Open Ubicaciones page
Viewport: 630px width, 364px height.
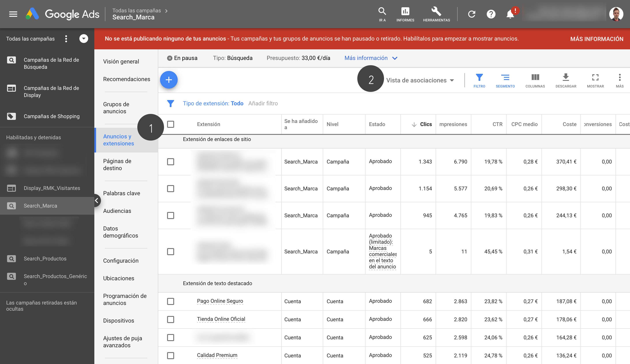119,279
